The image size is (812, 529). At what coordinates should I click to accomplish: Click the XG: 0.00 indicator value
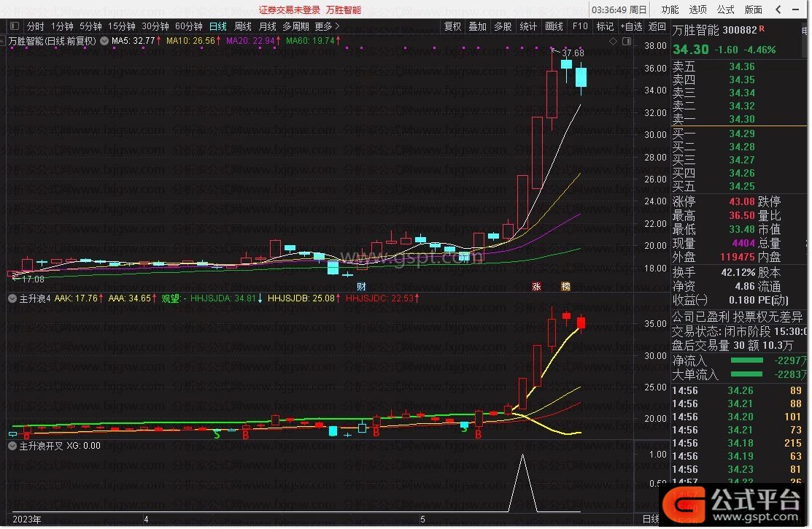[83, 446]
